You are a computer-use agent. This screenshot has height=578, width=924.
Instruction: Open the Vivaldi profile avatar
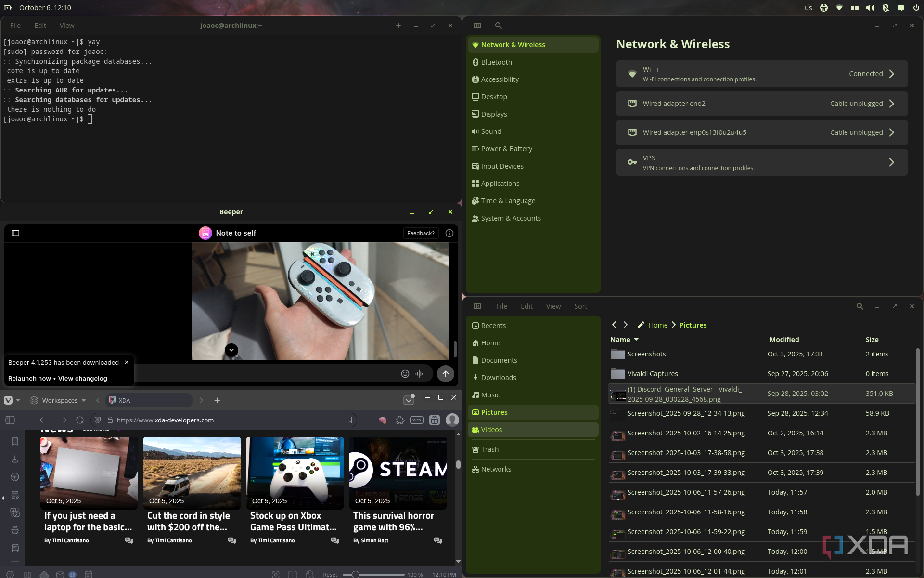(x=452, y=420)
